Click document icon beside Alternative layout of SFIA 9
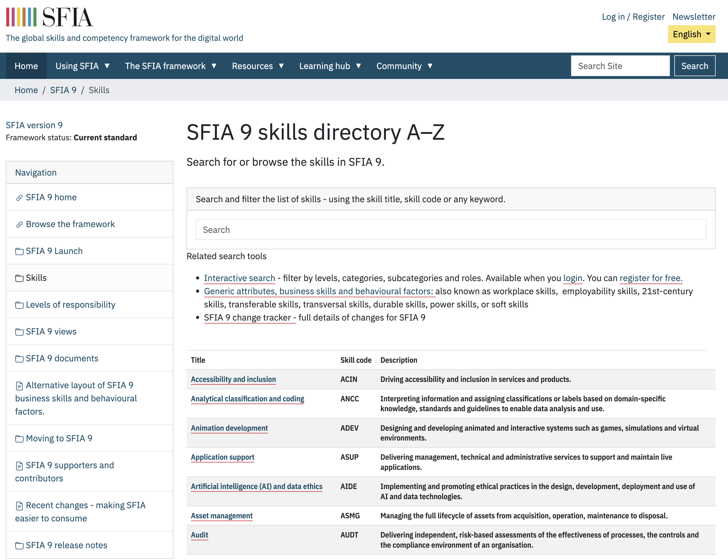The width and height of the screenshot is (728, 560). click(19, 386)
